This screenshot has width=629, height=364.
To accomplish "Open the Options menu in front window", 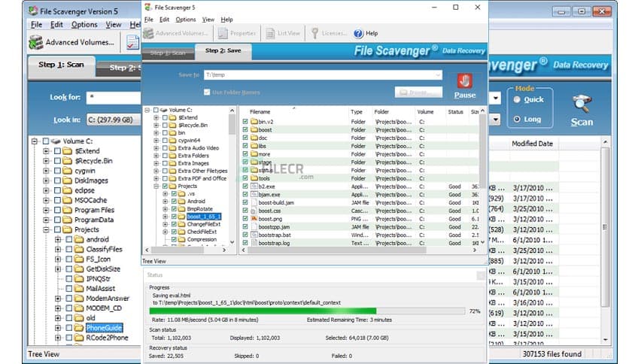I will click(x=186, y=20).
